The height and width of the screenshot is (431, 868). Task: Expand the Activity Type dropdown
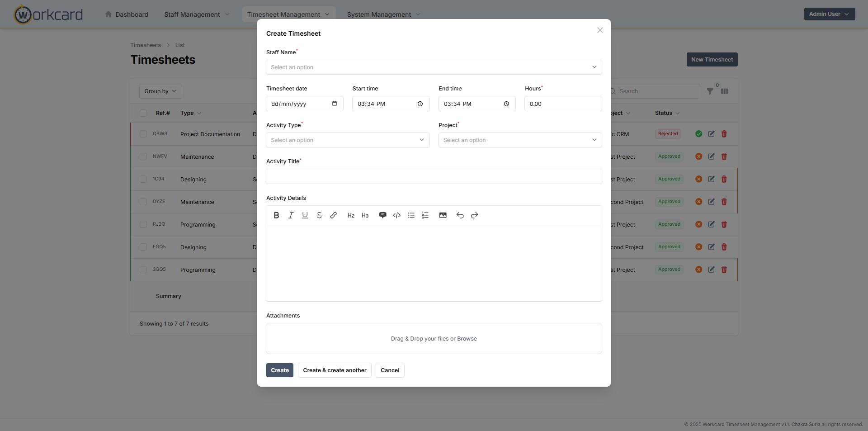(348, 140)
